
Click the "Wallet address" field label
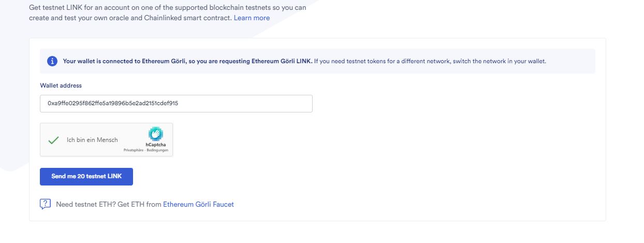[61, 85]
